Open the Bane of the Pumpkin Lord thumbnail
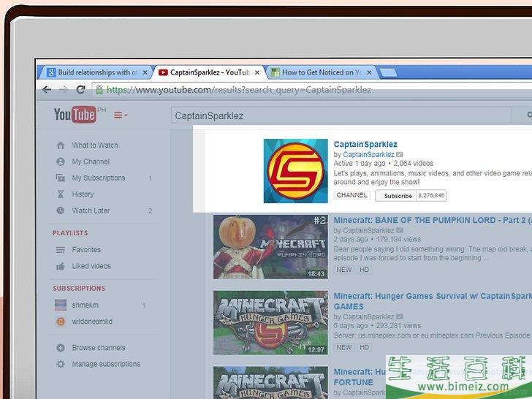The height and width of the screenshot is (399, 532). (x=270, y=247)
